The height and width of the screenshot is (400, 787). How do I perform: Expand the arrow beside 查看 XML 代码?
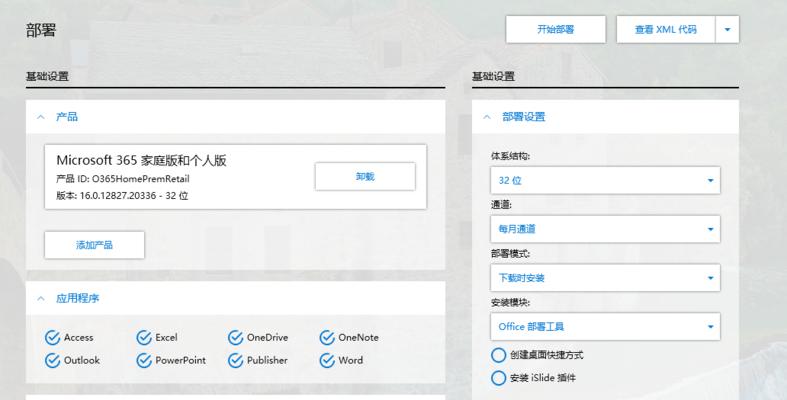pyautogui.click(x=727, y=30)
